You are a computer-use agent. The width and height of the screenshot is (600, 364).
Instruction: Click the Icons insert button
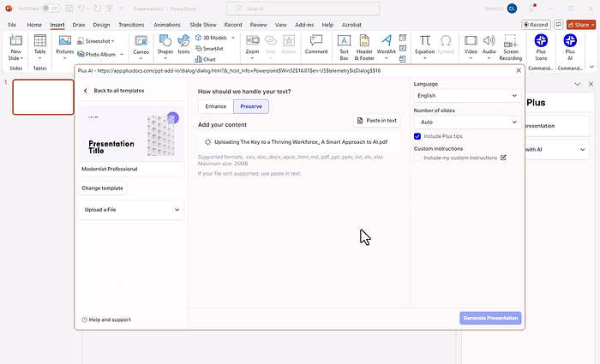183,45
